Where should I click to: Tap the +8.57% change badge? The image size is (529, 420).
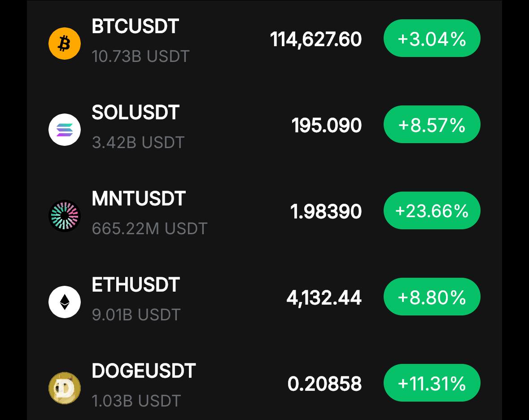click(432, 125)
